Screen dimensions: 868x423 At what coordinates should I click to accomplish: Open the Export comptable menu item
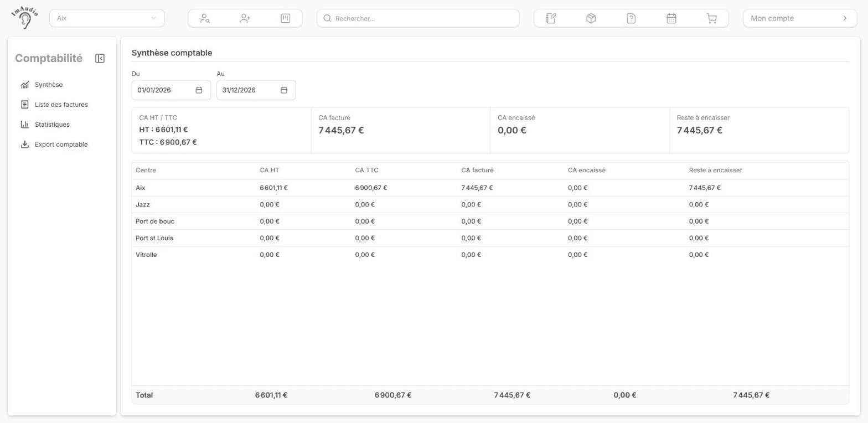(x=61, y=145)
